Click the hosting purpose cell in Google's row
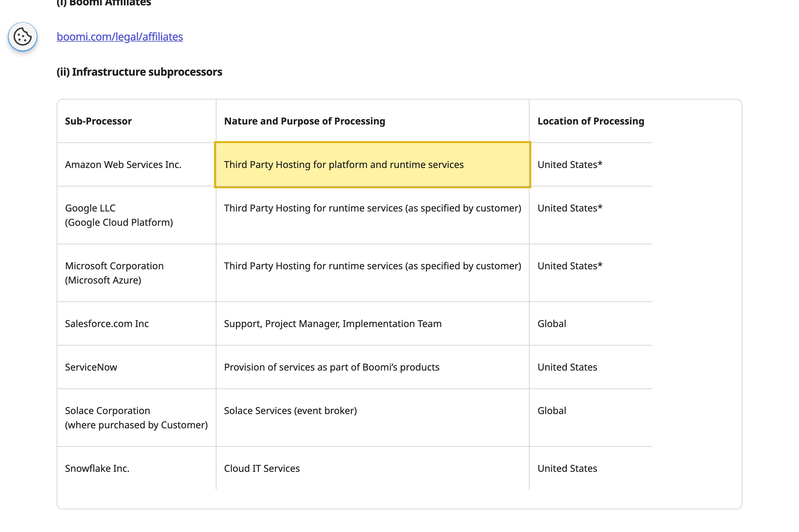799x532 pixels. coord(372,215)
